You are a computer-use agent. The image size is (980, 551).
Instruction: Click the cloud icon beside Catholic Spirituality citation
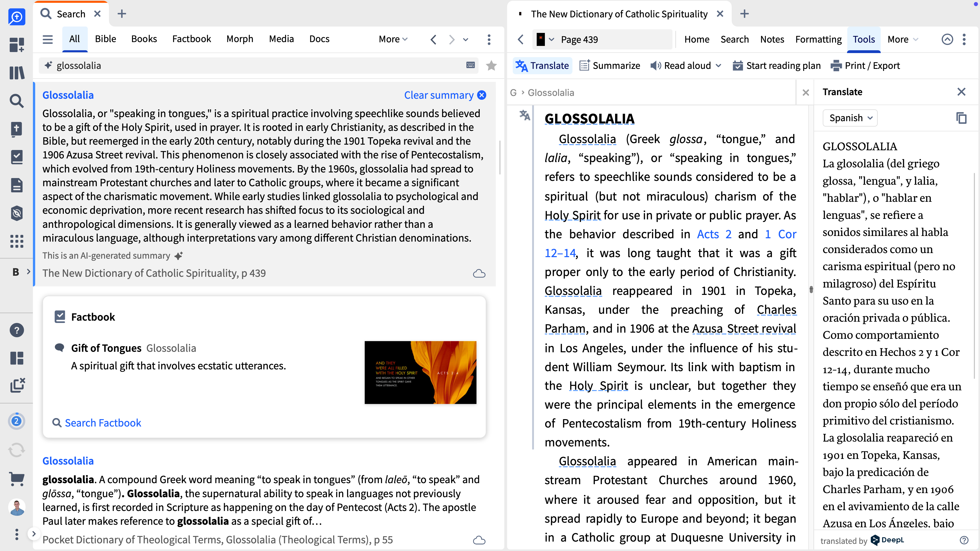[x=479, y=273]
